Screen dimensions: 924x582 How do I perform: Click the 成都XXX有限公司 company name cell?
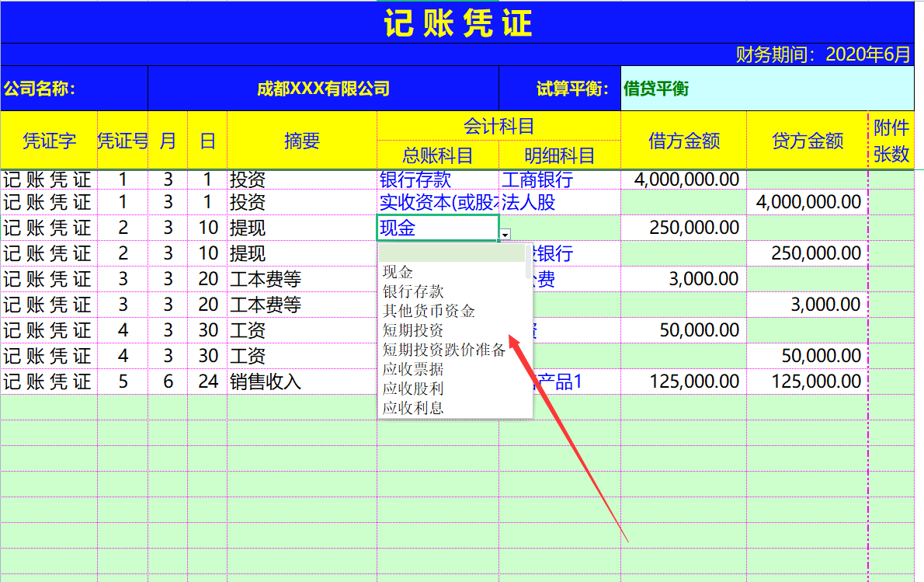tap(323, 89)
